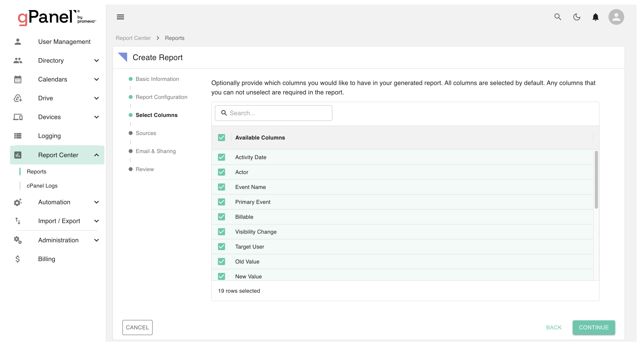The height and width of the screenshot is (346, 644).
Task: Expand the Automation menu chevron
Action: (96, 202)
